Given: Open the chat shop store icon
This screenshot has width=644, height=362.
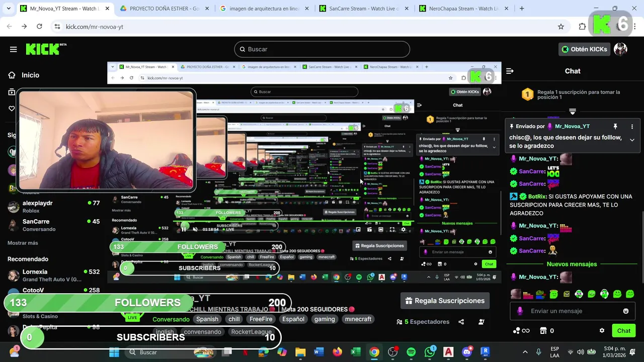Looking at the screenshot, I should (x=543, y=331).
